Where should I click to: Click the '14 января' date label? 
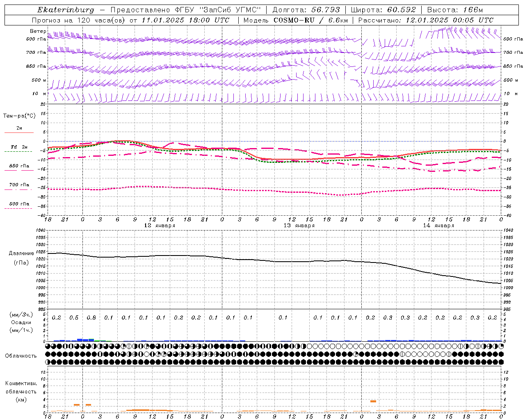click(438, 226)
